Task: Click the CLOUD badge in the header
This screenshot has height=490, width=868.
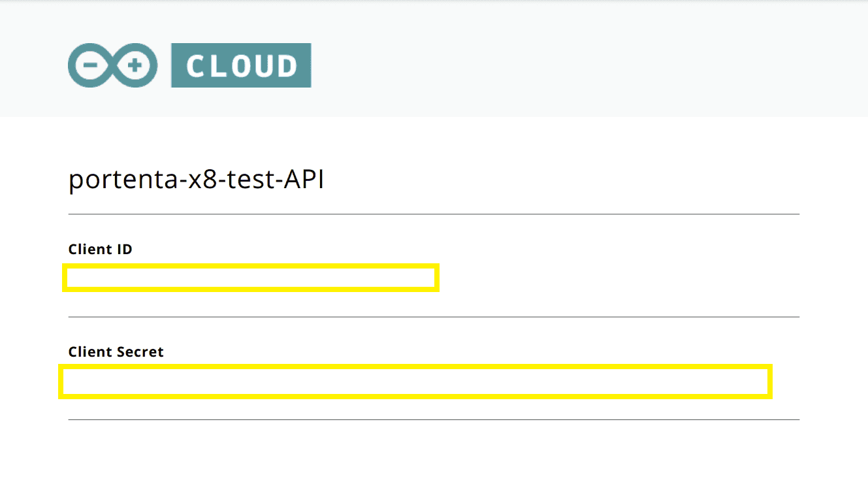Action: pyautogui.click(x=241, y=65)
